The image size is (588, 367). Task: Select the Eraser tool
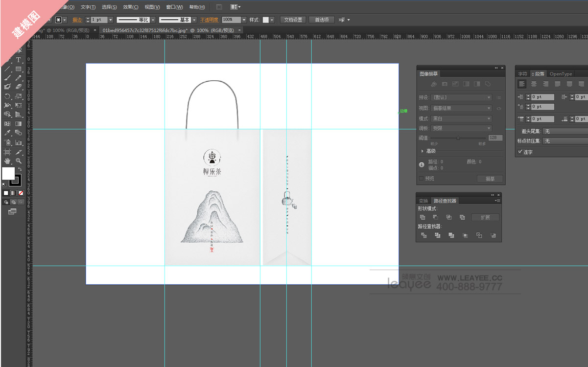[x=19, y=87]
